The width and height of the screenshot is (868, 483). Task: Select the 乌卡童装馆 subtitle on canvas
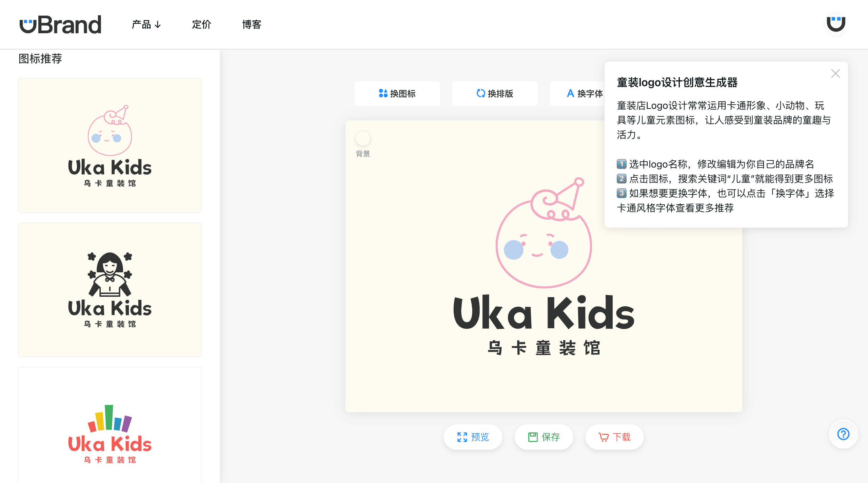click(x=544, y=348)
